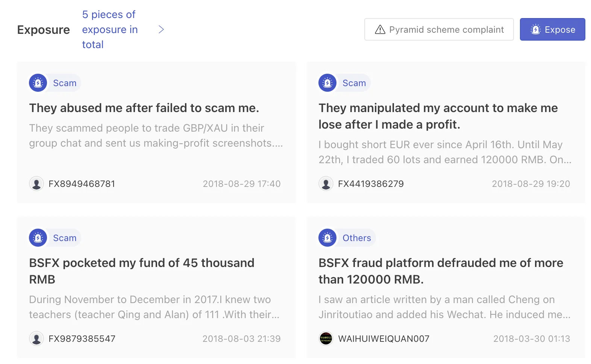Open Pyramid scheme complaint
Viewport: 591px width, 364px height.
[439, 29]
